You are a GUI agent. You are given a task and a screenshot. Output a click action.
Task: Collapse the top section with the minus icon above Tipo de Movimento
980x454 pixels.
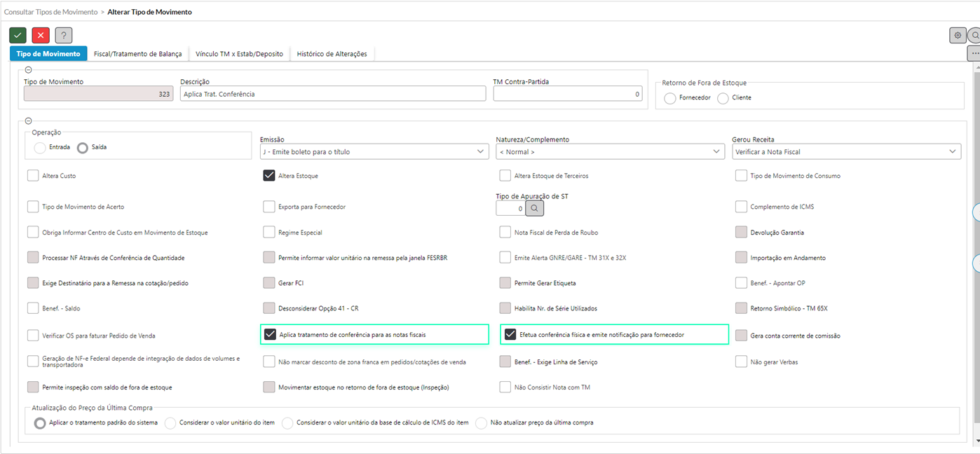(x=28, y=69)
